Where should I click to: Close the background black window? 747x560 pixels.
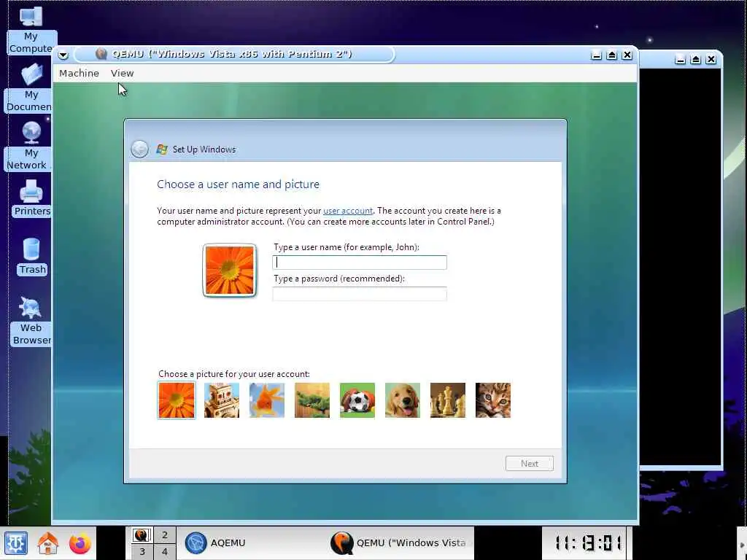(x=711, y=60)
